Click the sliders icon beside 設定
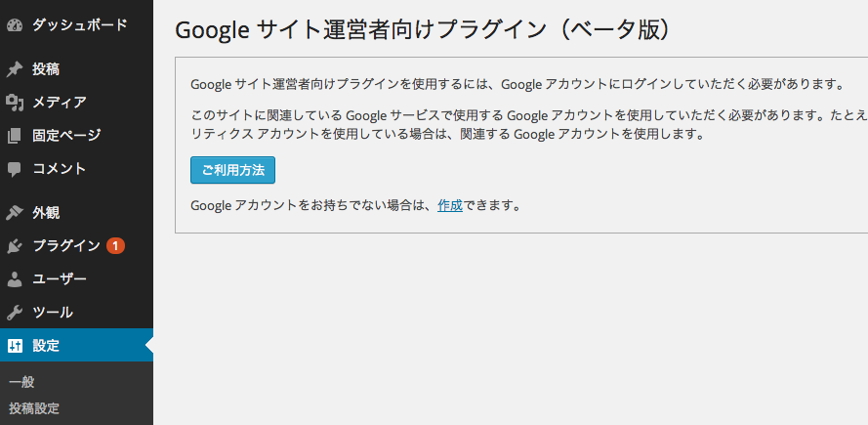 [x=15, y=346]
